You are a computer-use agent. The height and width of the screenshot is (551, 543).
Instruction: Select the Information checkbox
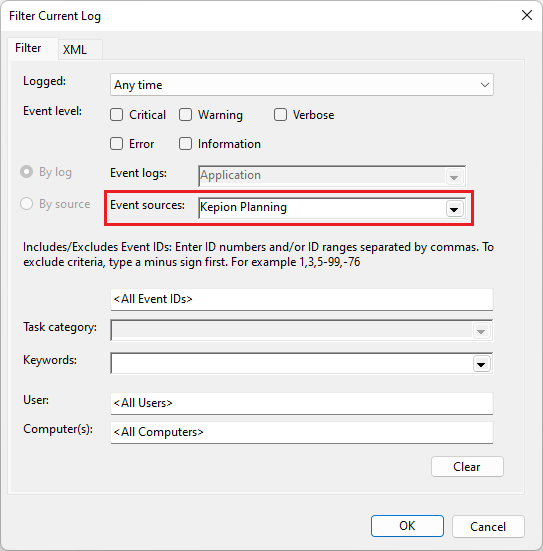tap(185, 144)
